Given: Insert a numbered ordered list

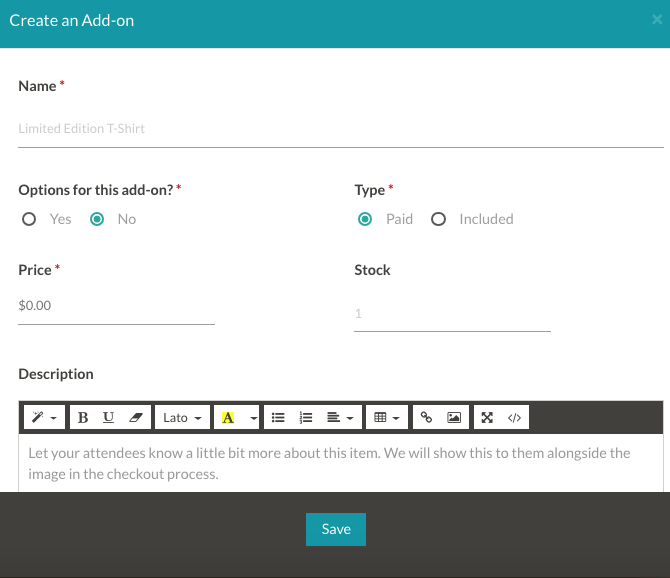Looking at the screenshot, I should click(x=307, y=417).
